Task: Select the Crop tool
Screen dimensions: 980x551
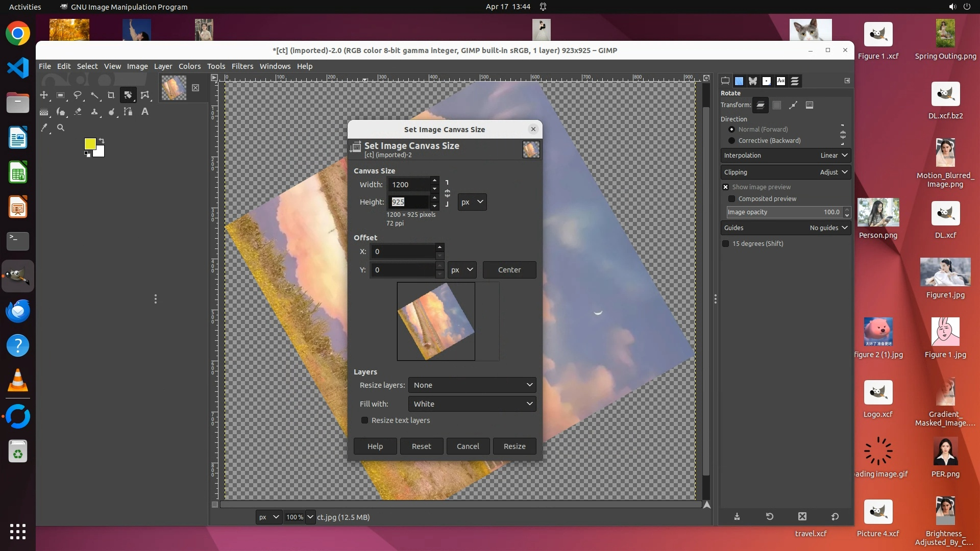Action: [111, 95]
